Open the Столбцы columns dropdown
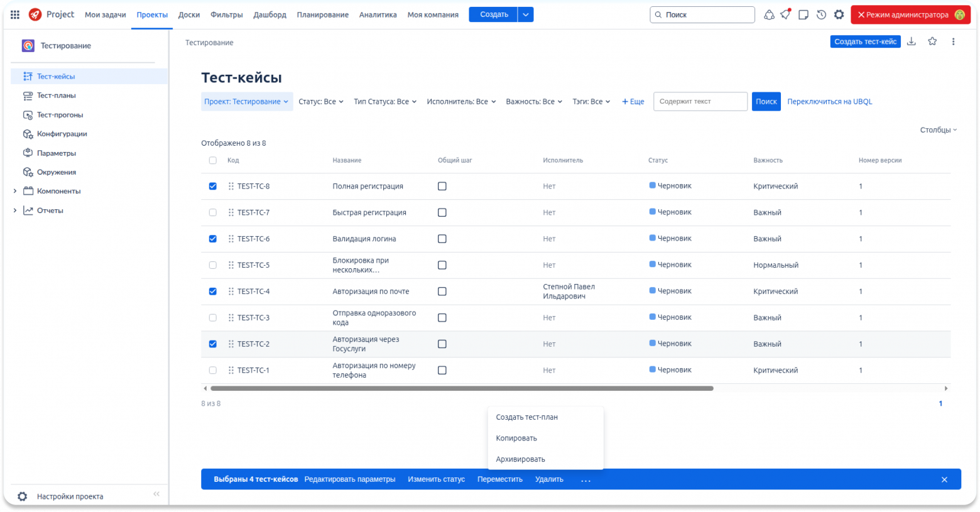 (939, 130)
